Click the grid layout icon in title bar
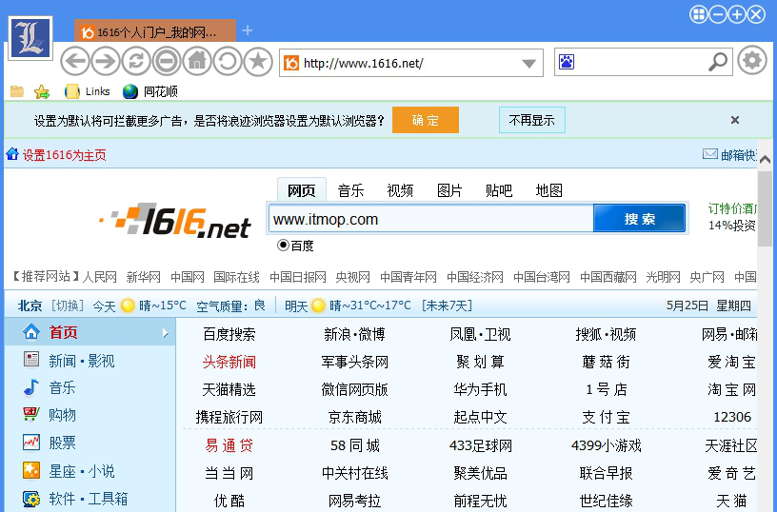 pos(699,15)
